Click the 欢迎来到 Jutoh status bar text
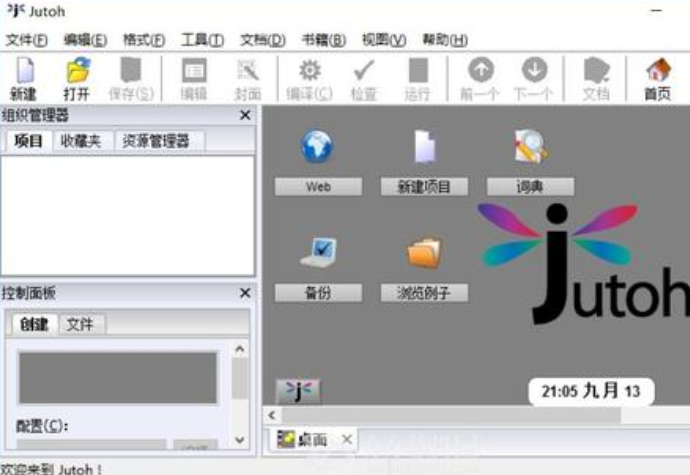 (x=52, y=469)
